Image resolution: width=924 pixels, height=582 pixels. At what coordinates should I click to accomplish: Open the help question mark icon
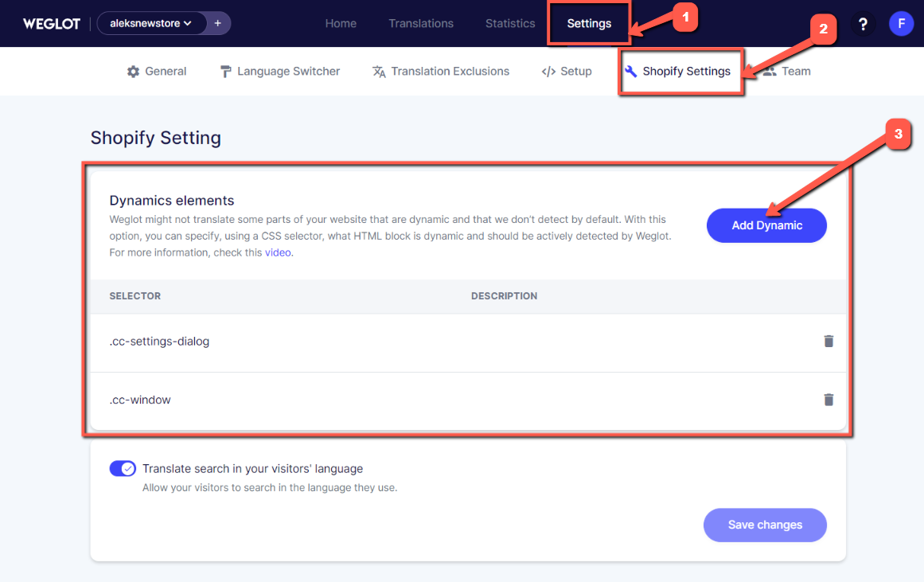pyautogui.click(x=863, y=24)
